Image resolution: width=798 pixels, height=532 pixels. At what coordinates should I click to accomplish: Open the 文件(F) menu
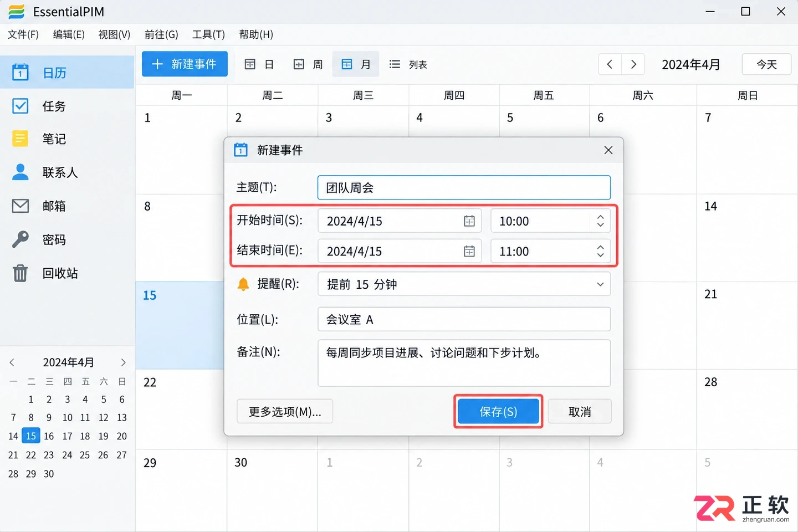[23, 34]
